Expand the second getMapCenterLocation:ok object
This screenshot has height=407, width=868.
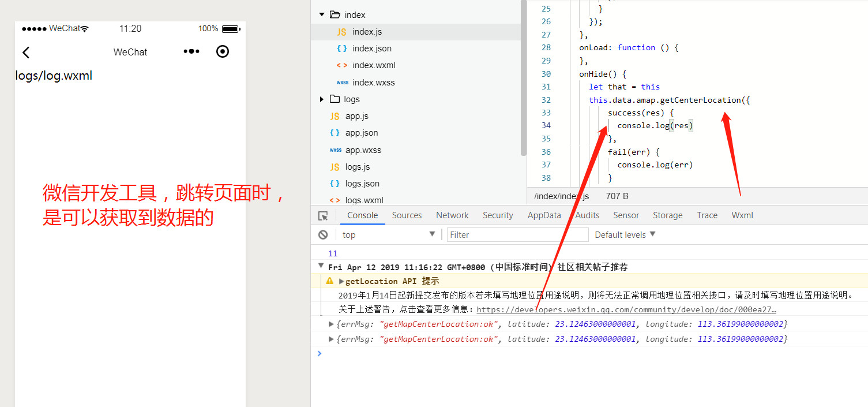331,339
